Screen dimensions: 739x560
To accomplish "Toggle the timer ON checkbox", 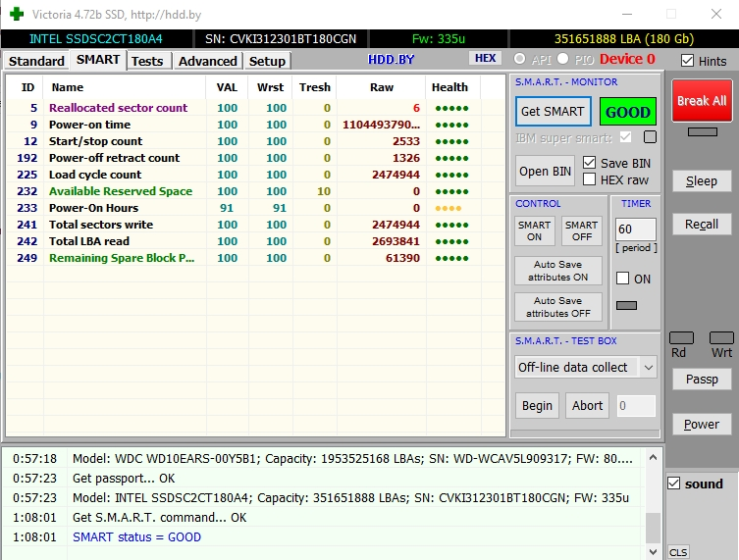I will (x=622, y=279).
